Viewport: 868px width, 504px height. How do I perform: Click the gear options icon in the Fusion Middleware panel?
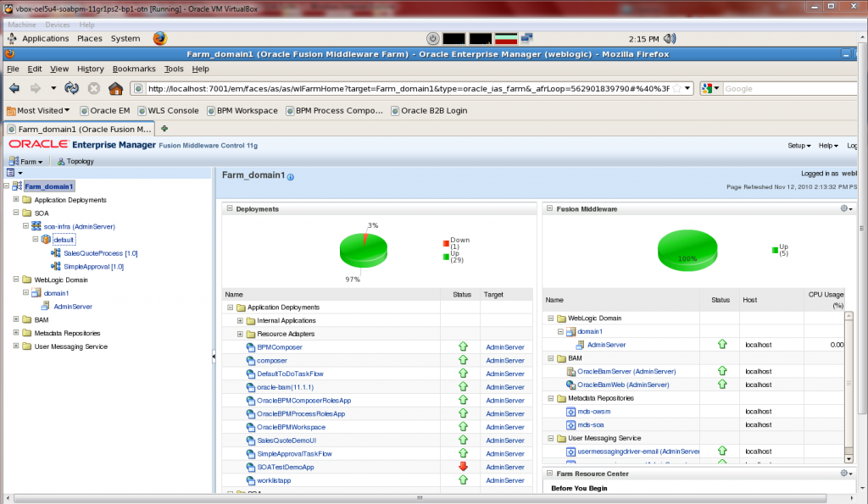[x=843, y=208]
